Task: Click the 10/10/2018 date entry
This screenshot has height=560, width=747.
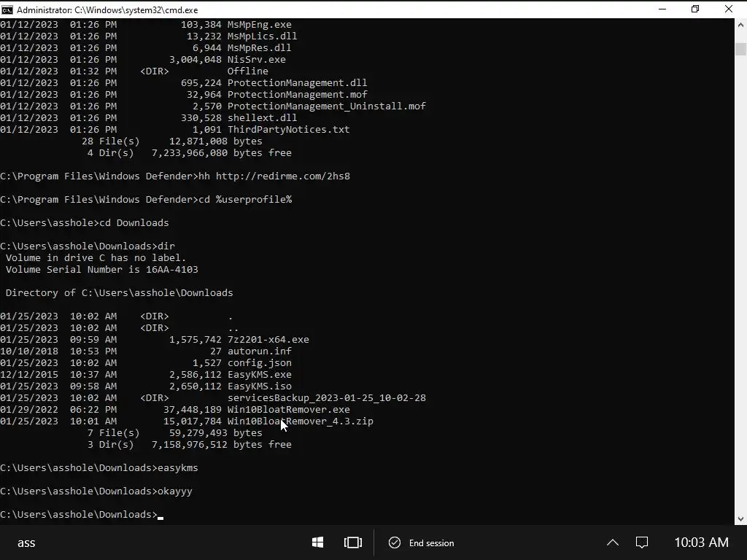Action: (x=29, y=351)
